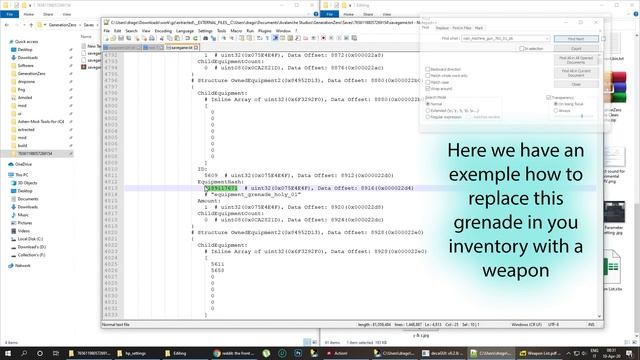The height and width of the screenshot is (360, 640).
Task: Select the Extended search mode radio button
Action: [x=428, y=111]
